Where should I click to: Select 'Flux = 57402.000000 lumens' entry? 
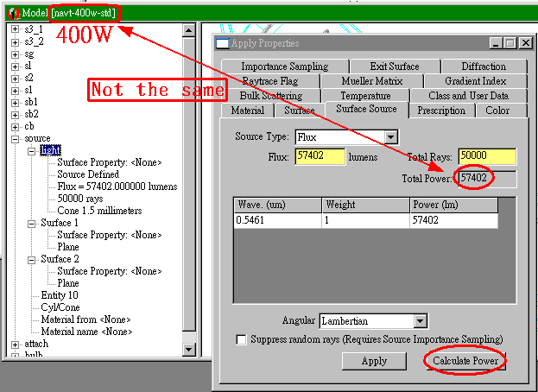click(117, 187)
